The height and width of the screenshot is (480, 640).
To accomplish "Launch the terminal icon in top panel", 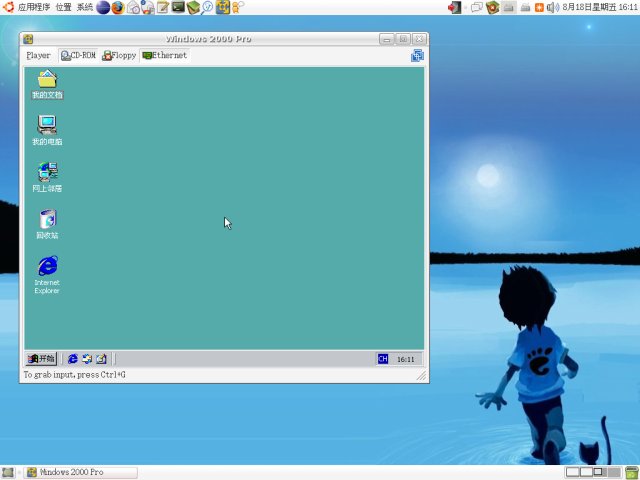I will tap(178, 7).
